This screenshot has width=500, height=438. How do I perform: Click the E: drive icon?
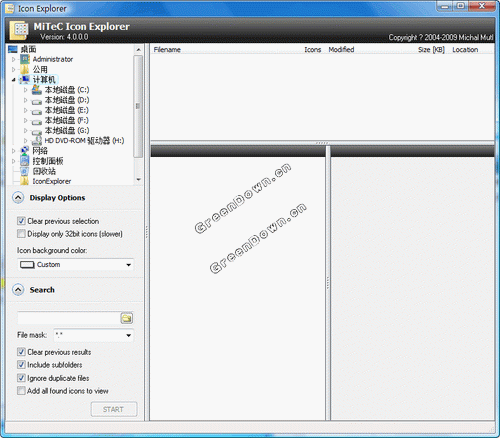point(37,111)
